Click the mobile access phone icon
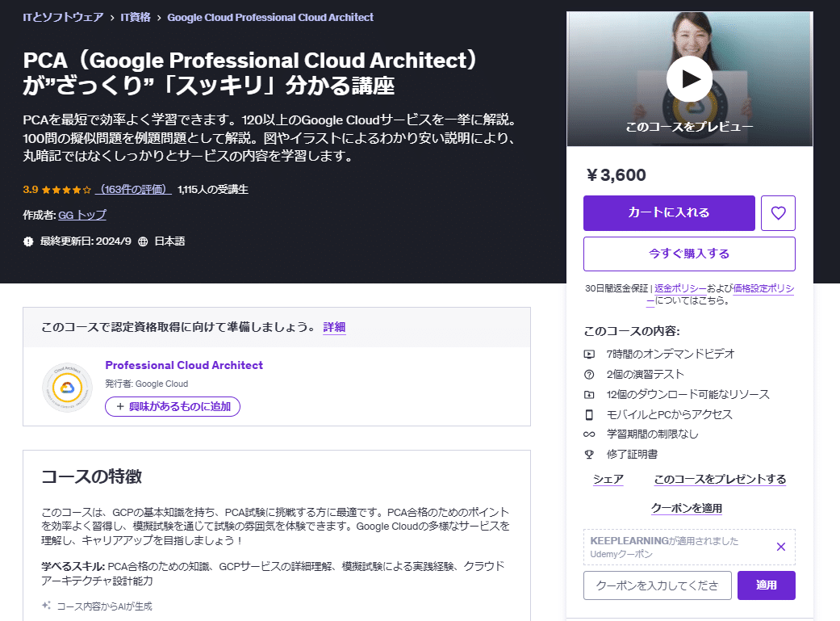 589,414
